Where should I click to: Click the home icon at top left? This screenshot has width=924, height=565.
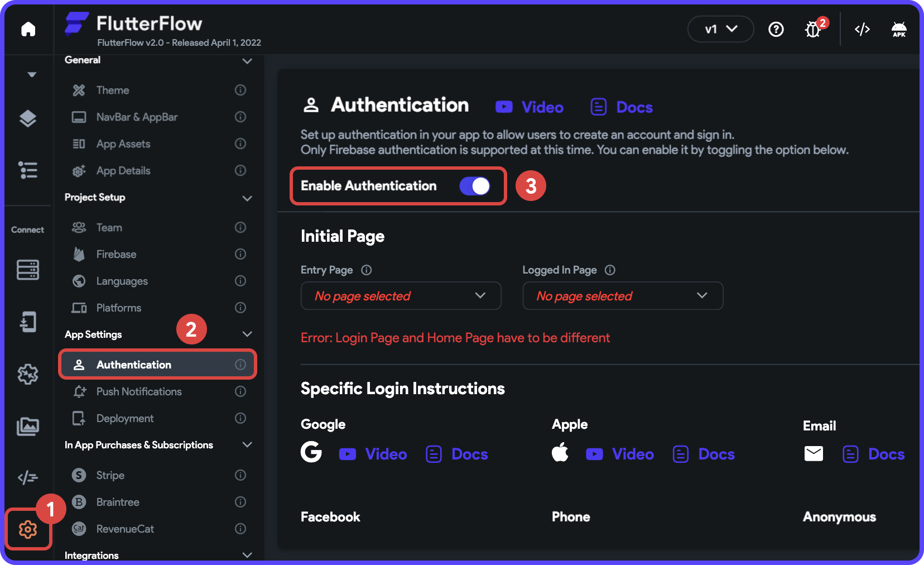point(28,29)
